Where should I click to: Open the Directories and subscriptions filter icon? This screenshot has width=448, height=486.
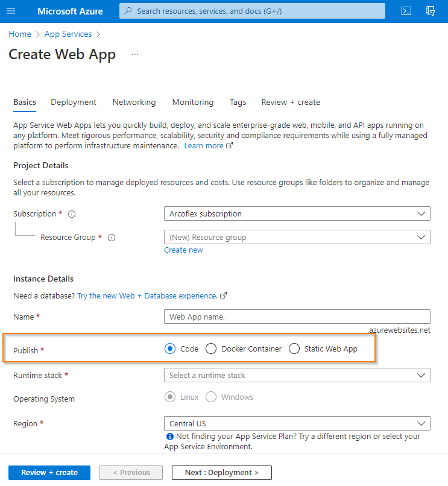point(431,11)
